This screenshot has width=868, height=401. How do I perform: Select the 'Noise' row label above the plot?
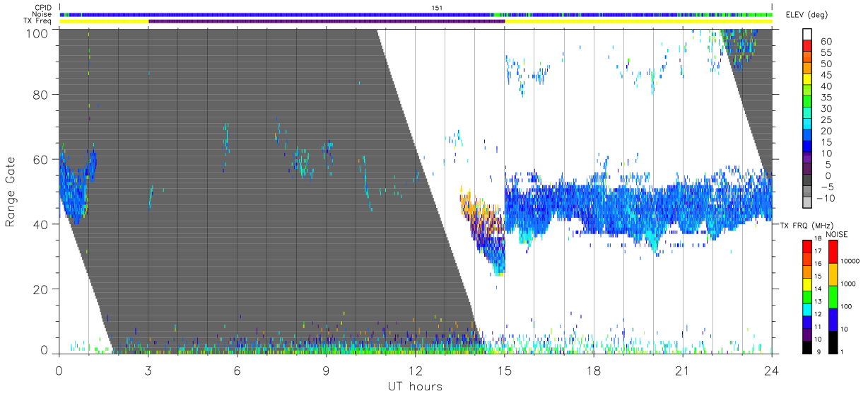(x=42, y=14)
